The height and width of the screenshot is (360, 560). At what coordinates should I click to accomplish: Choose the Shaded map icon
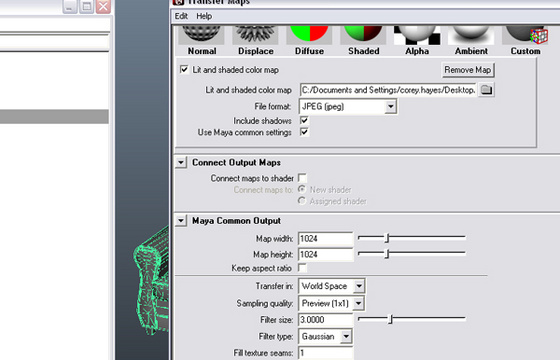click(x=363, y=35)
